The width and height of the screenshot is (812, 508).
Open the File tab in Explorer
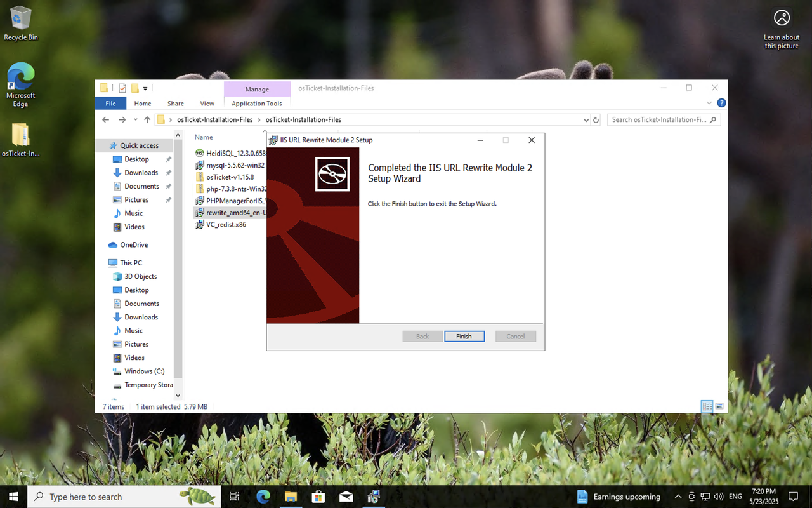click(110, 104)
